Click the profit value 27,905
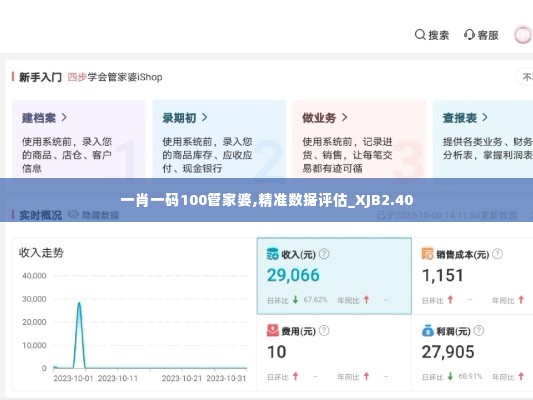Image resolution: width=533 pixels, height=400 pixels. pyautogui.click(x=448, y=352)
